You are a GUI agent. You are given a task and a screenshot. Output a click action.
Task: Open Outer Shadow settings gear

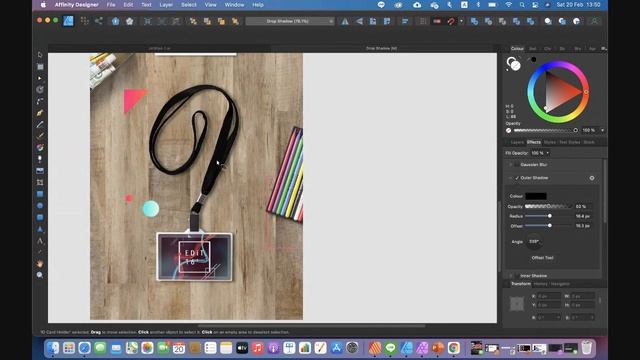(592, 178)
